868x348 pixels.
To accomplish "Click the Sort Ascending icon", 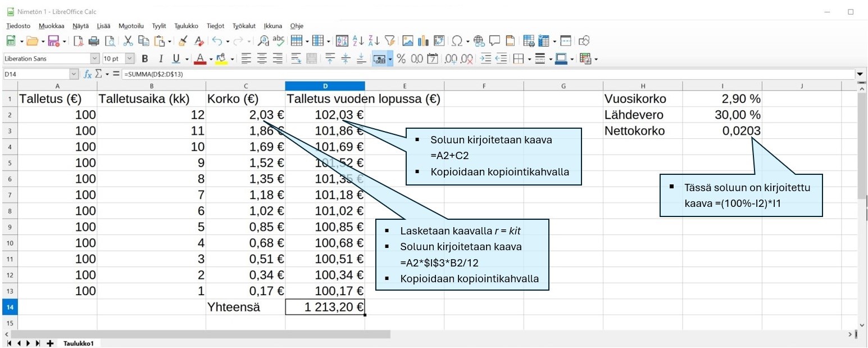I will pyautogui.click(x=358, y=41).
